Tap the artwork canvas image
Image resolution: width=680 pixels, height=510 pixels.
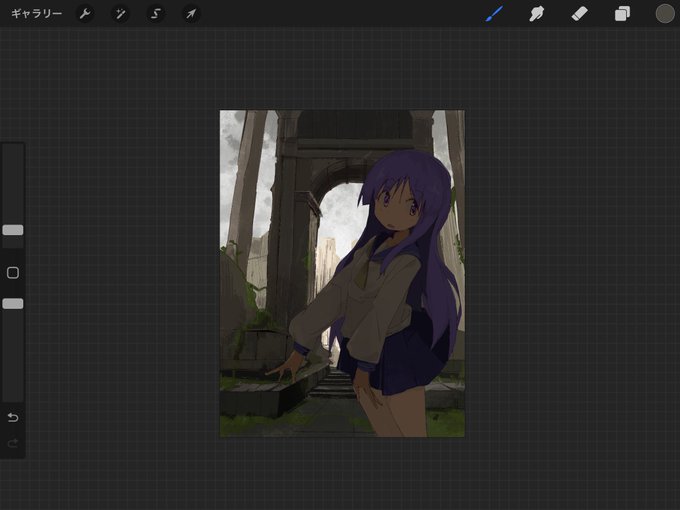point(342,274)
